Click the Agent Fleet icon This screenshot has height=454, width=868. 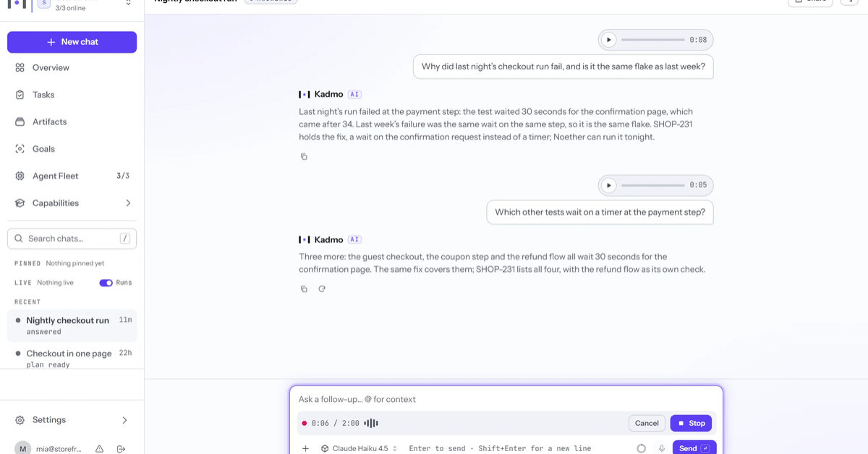[20, 176]
